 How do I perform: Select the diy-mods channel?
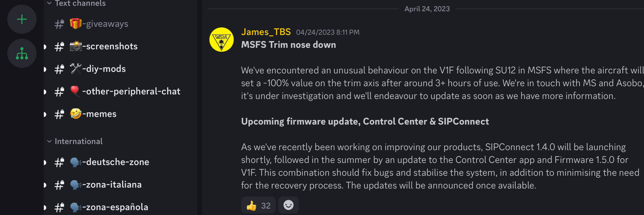tap(121, 69)
